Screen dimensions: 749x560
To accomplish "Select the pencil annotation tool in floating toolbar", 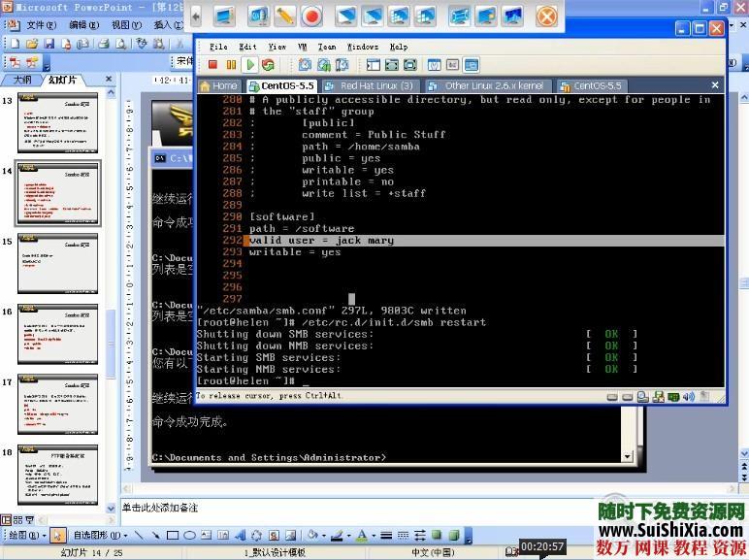I will pos(284,16).
